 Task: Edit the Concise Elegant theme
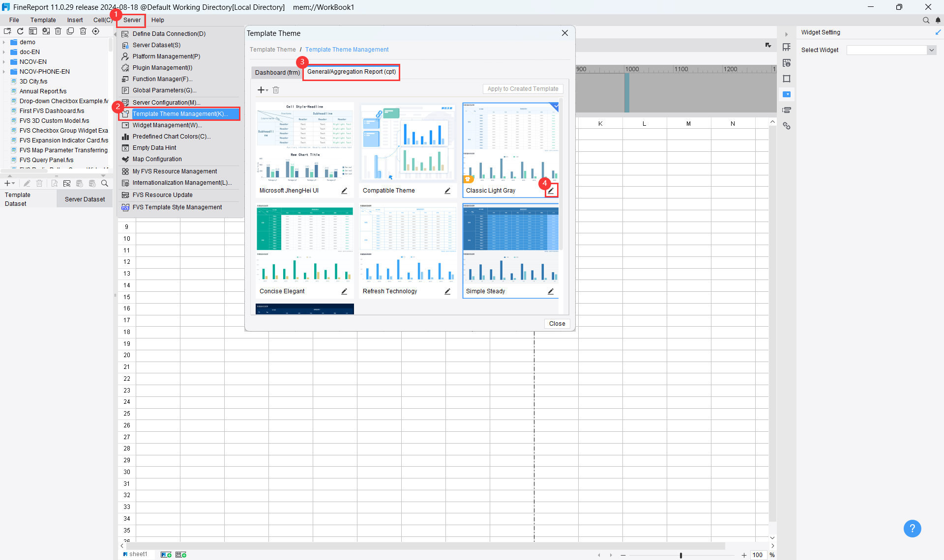[344, 291]
